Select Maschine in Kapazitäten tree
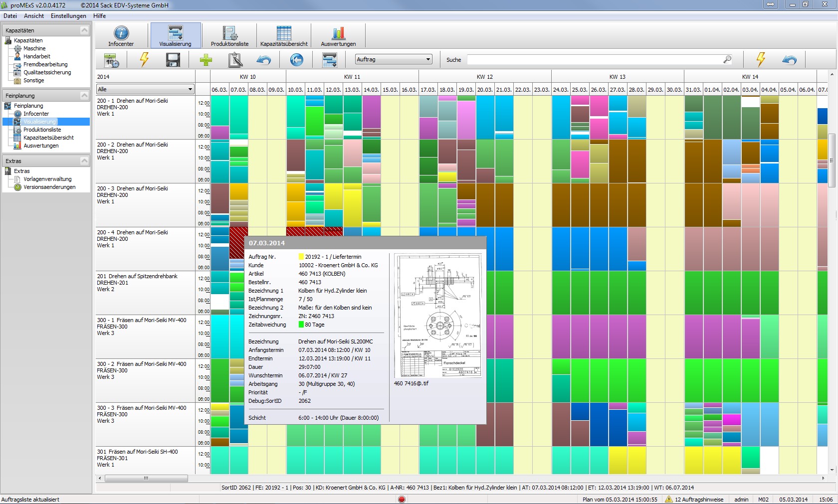 (x=34, y=48)
